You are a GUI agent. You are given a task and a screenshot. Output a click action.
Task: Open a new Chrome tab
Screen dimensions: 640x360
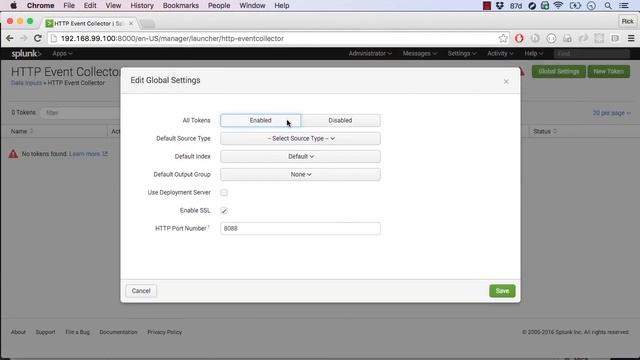click(148, 24)
